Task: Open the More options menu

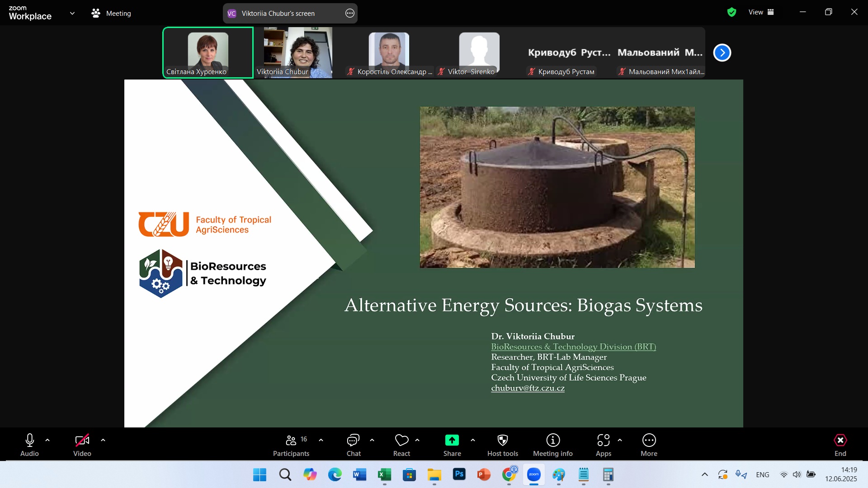Action: click(x=649, y=445)
